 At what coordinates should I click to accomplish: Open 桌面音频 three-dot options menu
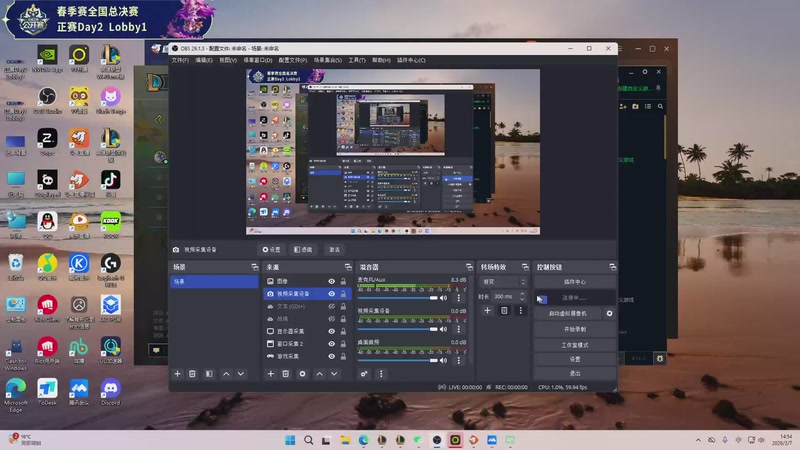point(458,360)
